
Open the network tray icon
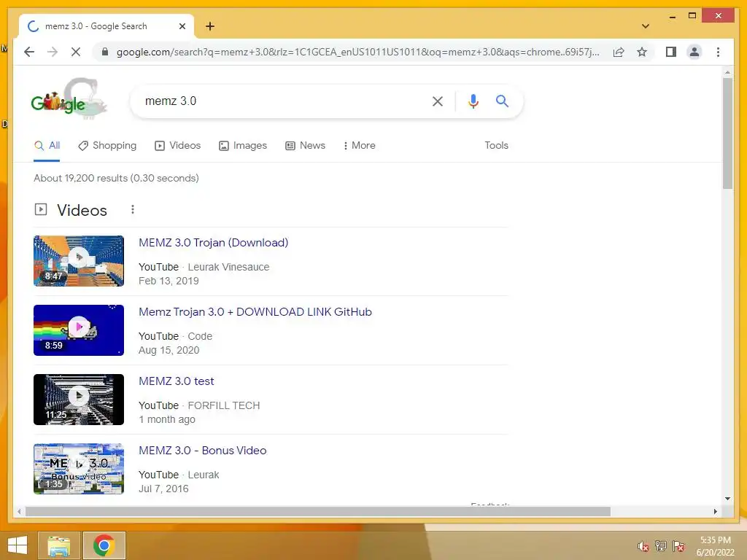[661, 546]
